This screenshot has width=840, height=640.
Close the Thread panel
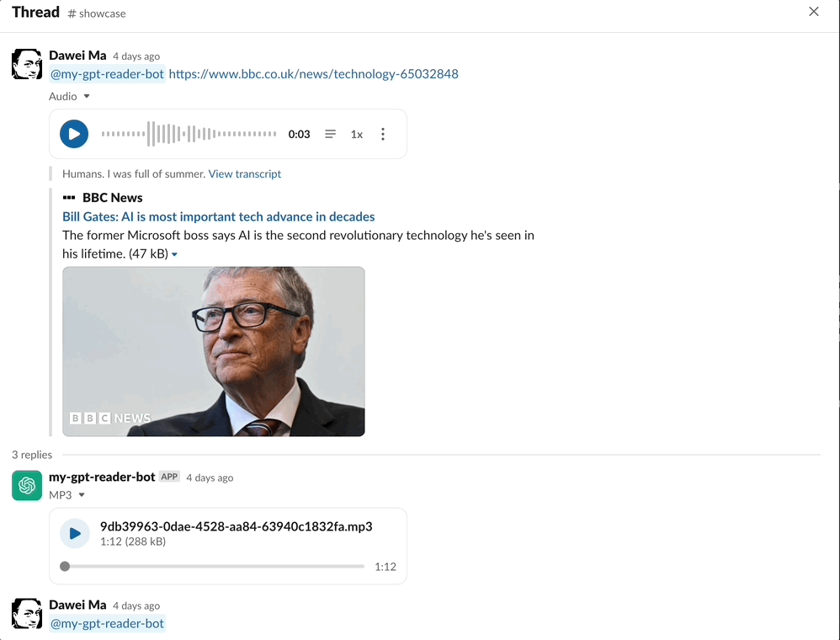pos(814,12)
